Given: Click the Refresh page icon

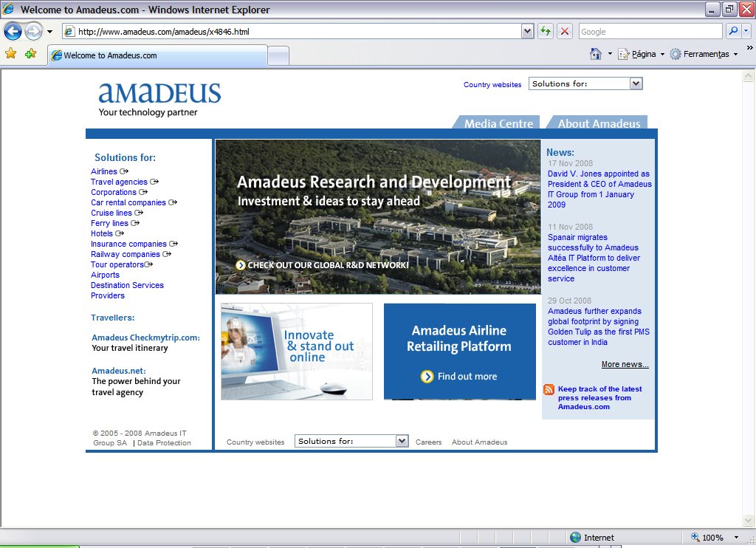Looking at the screenshot, I should click(546, 31).
